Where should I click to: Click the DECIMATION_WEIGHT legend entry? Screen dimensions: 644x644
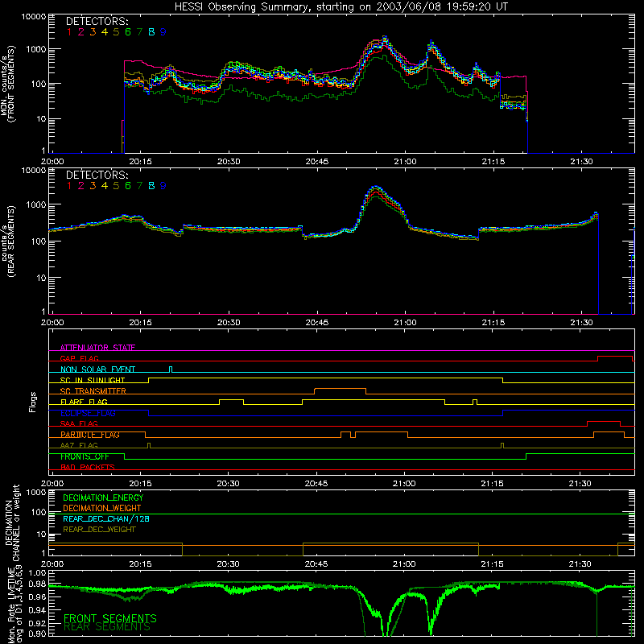(x=102, y=508)
